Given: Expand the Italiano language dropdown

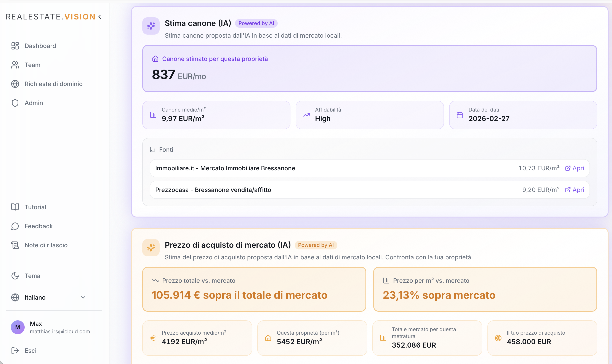Looking at the screenshot, I should tap(83, 297).
